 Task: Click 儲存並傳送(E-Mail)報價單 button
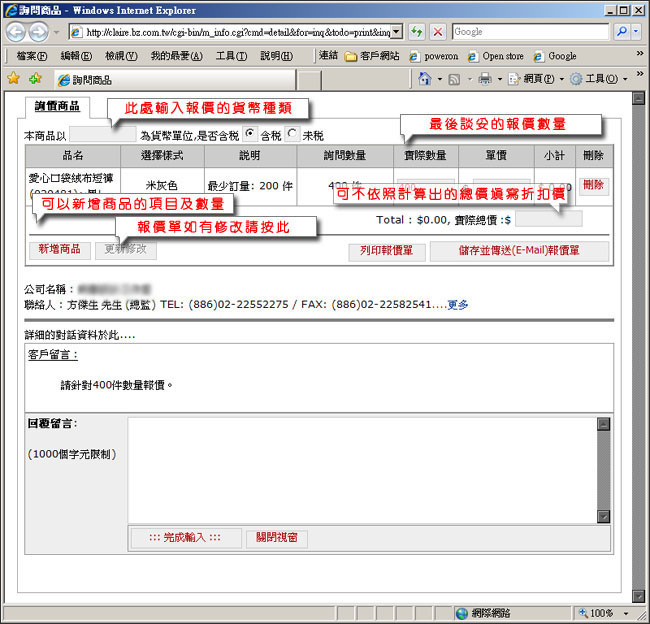click(519, 251)
